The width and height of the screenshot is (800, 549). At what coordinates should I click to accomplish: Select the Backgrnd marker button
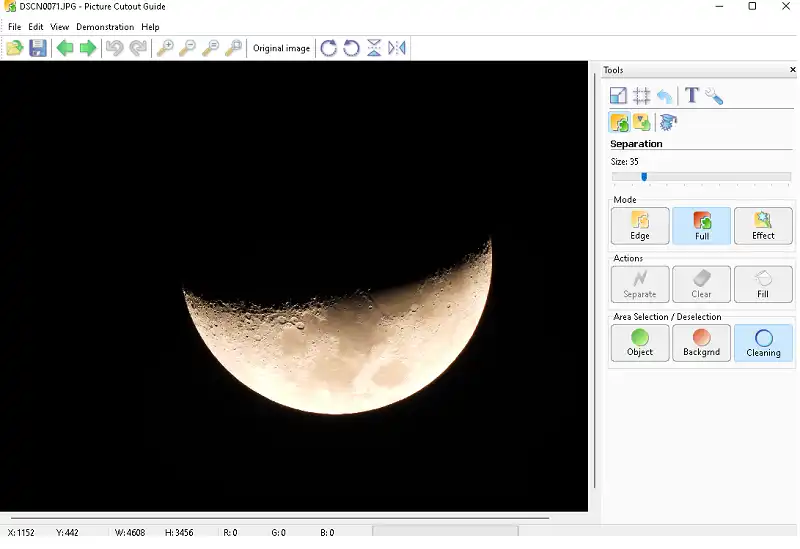[702, 343]
